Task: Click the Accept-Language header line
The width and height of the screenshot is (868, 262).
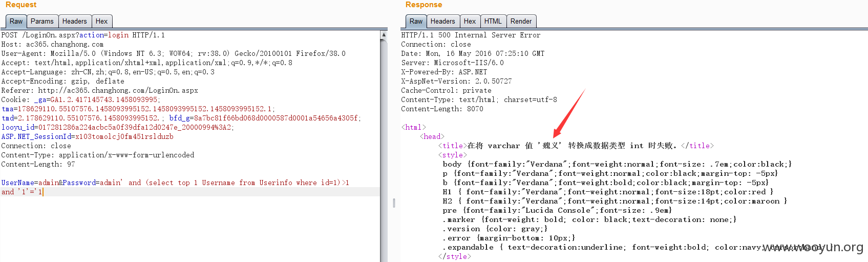Action: pyautogui.click(x=108, y=72)
